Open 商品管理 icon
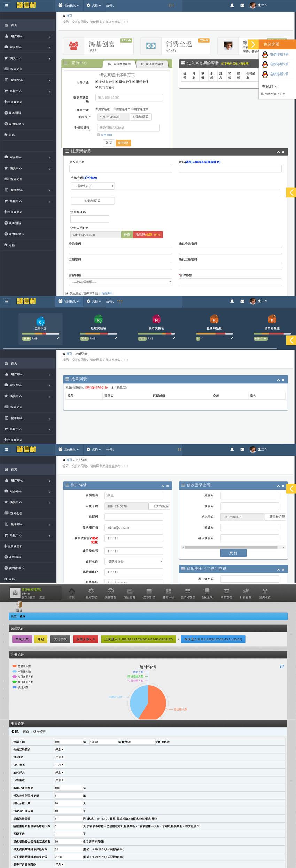 point(226,591)
